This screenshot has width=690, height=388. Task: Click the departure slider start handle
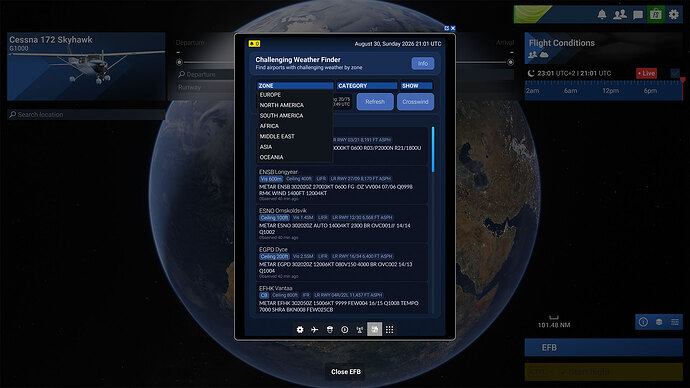click(x=179, y=62)
